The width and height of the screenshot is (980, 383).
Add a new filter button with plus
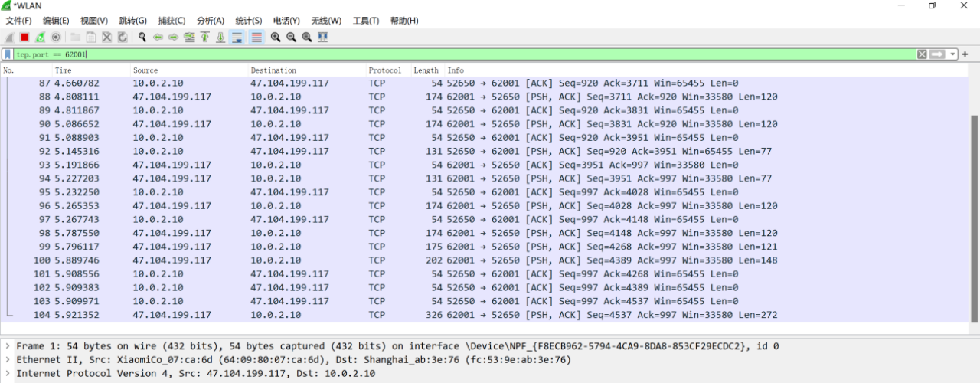(965, 54)
